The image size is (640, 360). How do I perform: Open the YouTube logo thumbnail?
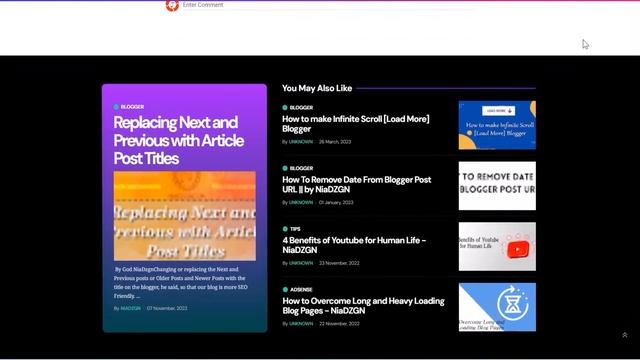pyautogui.click(x=497, y=247)
